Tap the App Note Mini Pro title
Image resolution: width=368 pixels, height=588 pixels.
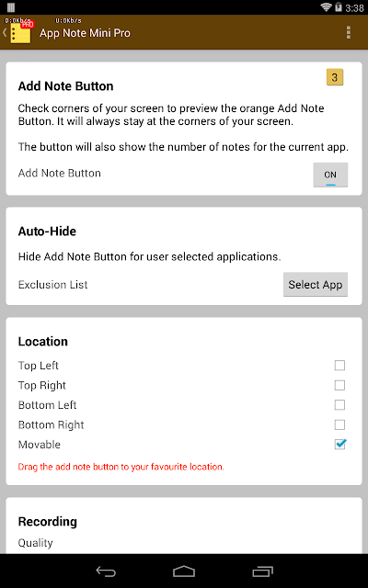[x=85, y=33]
